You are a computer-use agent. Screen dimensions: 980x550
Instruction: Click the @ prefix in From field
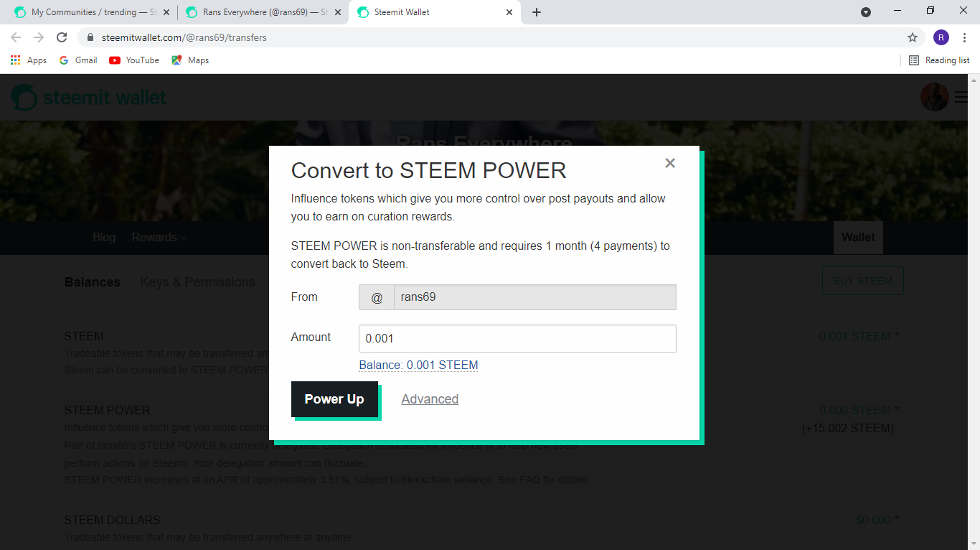(377, 297)
